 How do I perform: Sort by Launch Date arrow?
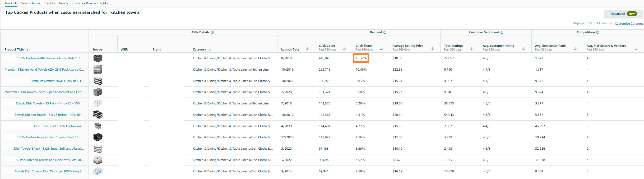pyautogui.click(x=307, y=49)
